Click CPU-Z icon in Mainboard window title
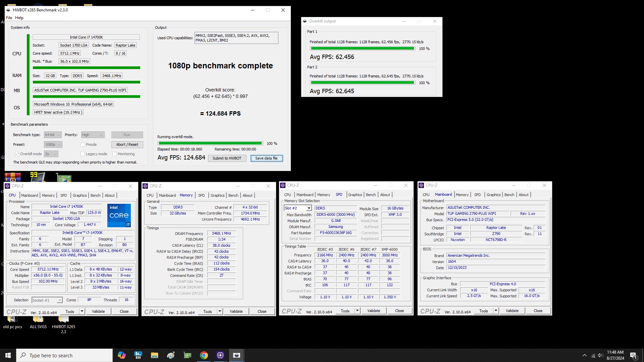 [x=421, y=185]
